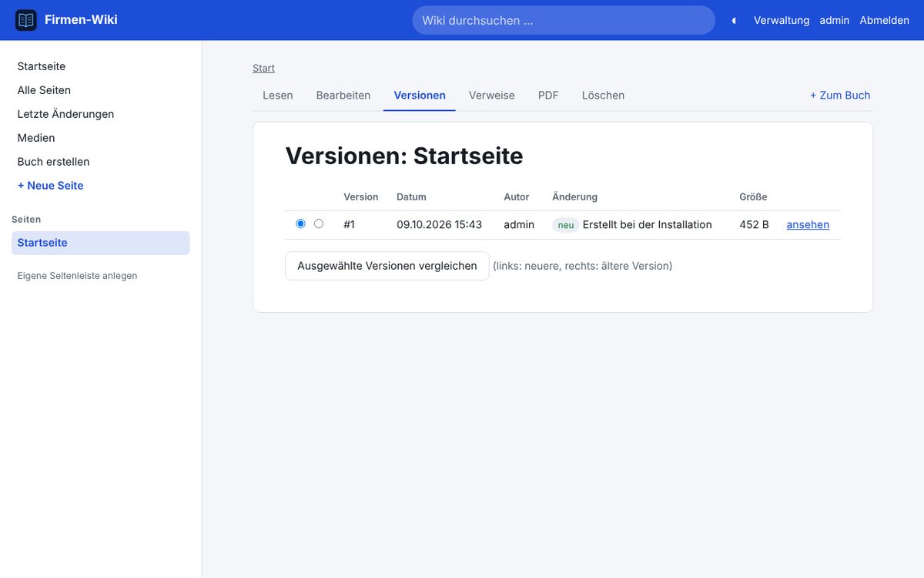Click the Start breadcrumb link
The width and height of the screenshot is (924, 578).
(263, 69)
